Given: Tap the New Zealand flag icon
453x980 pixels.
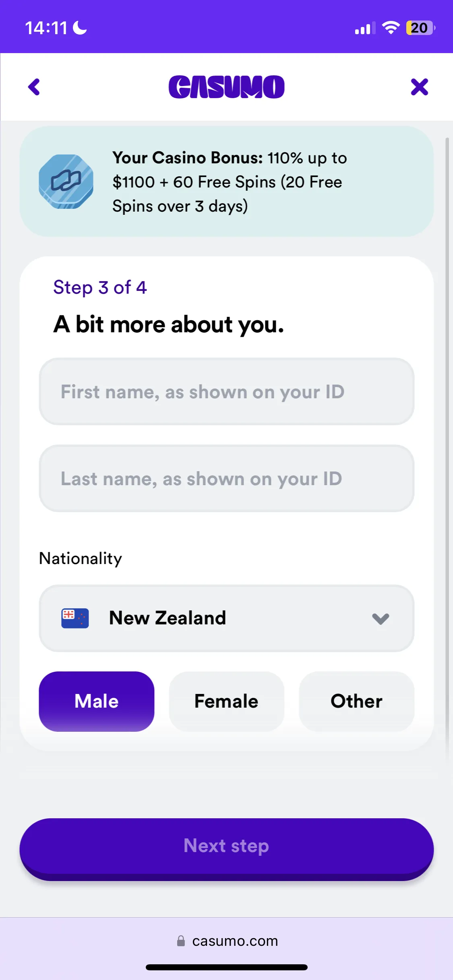Looking at the screenshot, I should [x=75, y=618].
